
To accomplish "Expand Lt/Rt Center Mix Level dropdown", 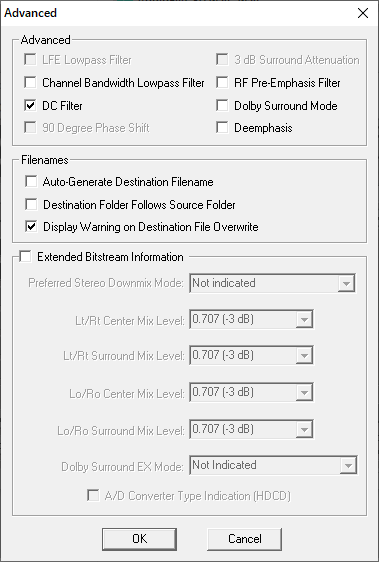I will (x=251, y=319).
